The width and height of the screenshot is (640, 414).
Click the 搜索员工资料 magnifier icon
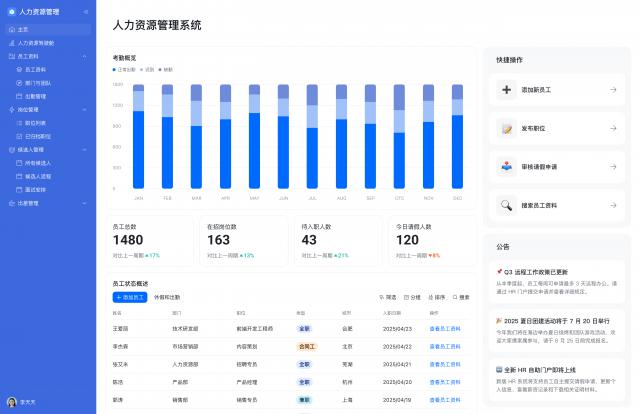coord(506,205)
